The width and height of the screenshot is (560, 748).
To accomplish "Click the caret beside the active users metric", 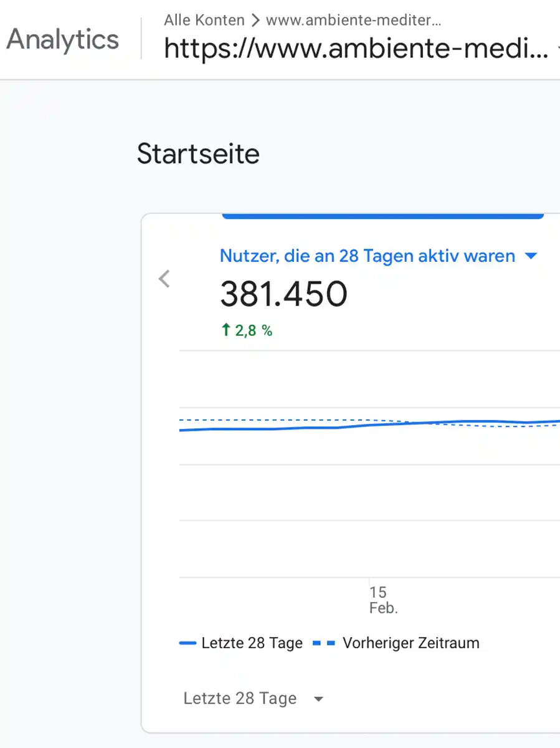I will click(531, 256).
